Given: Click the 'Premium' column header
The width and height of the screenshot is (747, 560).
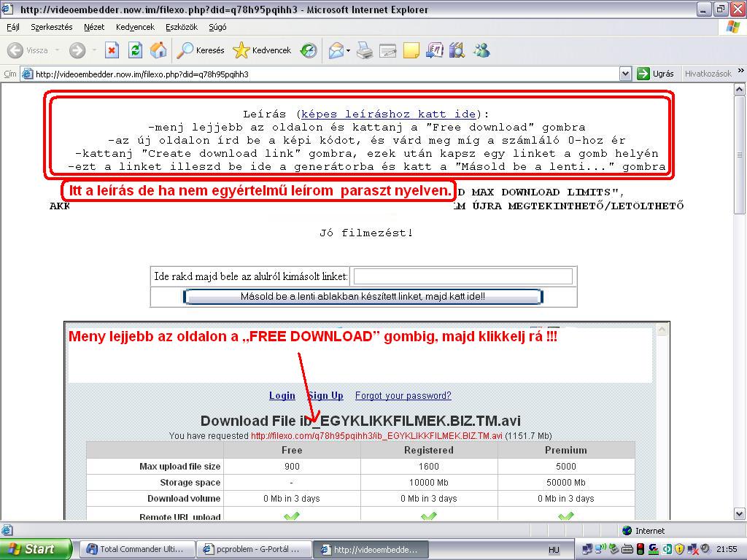Looking at the screenshot, I should coord(566,450).
